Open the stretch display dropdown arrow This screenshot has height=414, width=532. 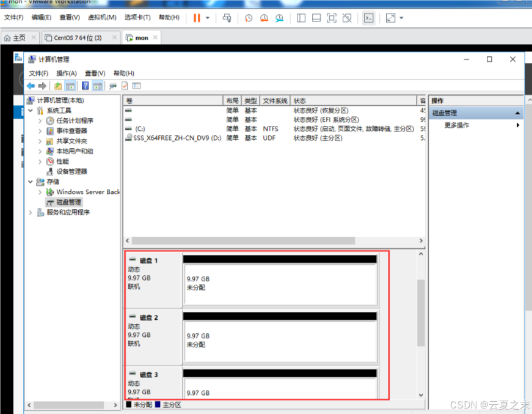point(401,18)
